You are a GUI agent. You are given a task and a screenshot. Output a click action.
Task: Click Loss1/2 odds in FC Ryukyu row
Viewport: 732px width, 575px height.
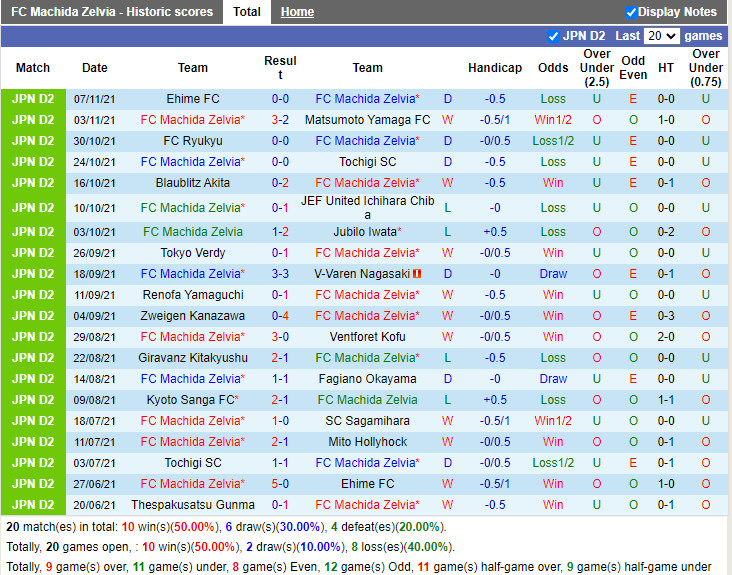(553, 141)
